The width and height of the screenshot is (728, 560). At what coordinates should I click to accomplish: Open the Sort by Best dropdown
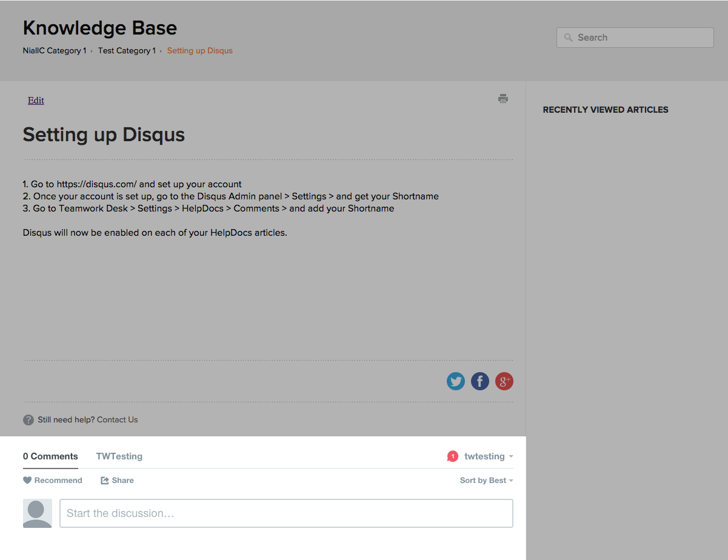pyautogui.click(x=486, y=481)
